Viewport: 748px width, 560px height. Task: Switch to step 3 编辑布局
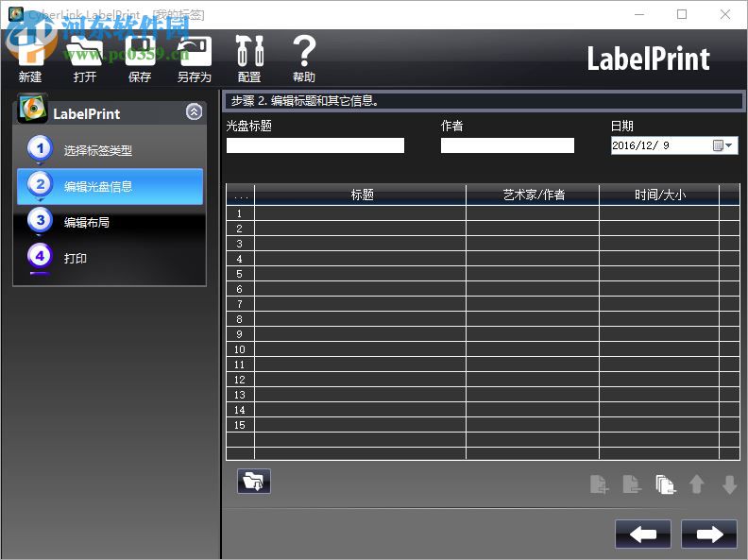[110, 222]
